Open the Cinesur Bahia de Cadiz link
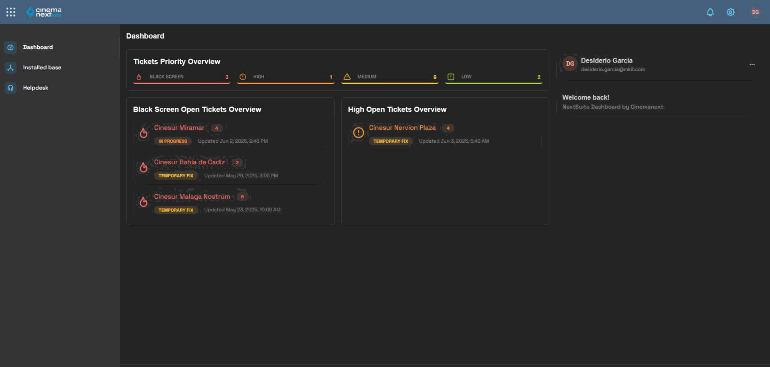 [189, 162]
